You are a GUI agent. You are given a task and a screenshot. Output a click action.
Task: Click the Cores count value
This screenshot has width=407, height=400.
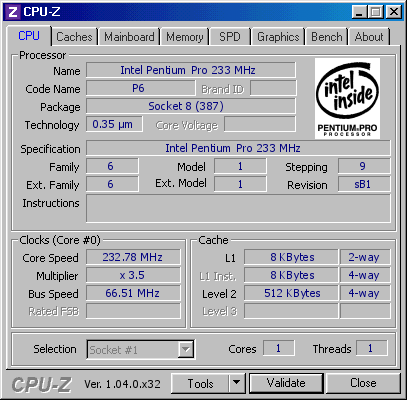pos(279,348)
